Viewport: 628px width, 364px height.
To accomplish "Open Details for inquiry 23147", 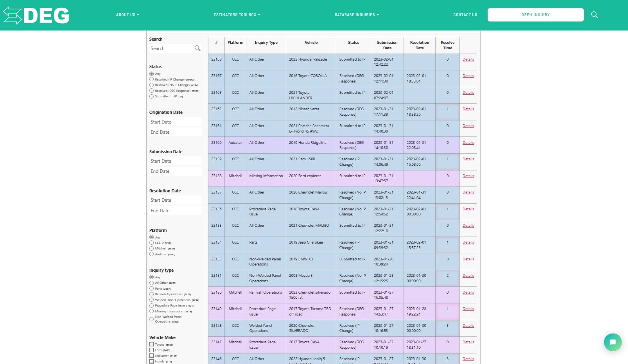I will coord(468,342).
